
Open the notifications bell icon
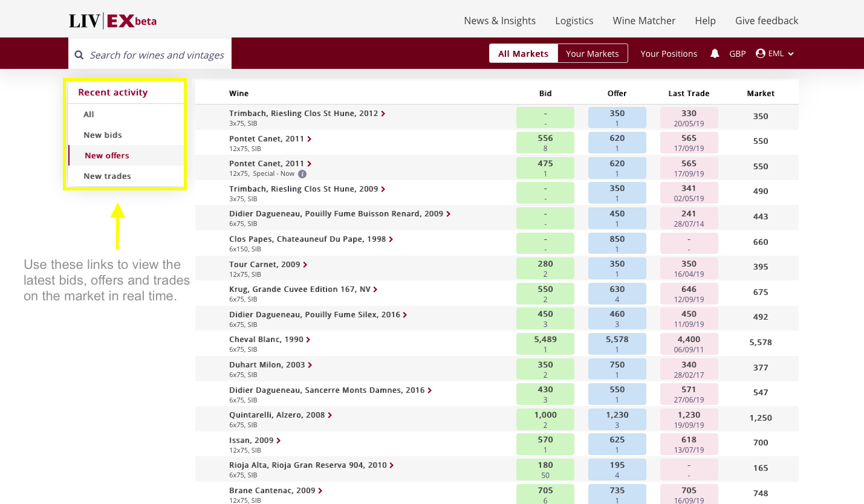pyautogui.click(x=715, y=53)
